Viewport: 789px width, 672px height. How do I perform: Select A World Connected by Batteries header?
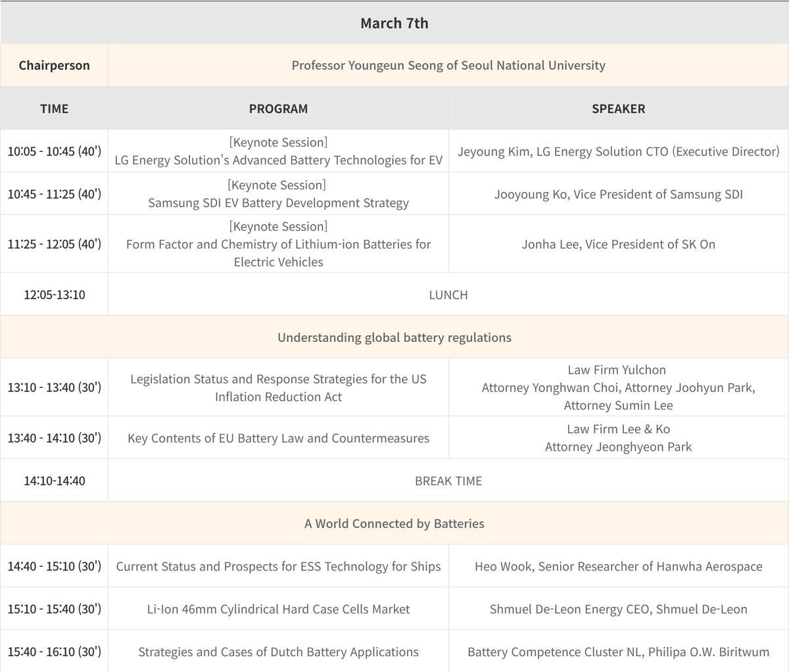[394, 523]
